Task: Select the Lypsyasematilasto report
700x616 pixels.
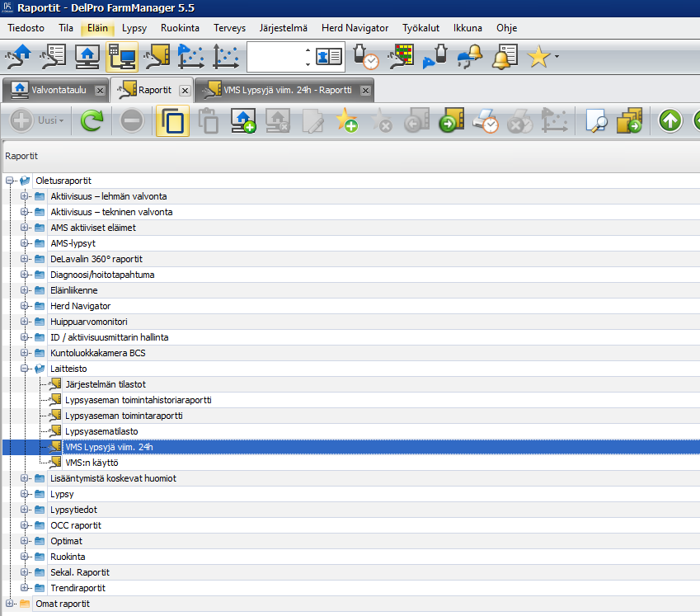Action: point(101,431)
